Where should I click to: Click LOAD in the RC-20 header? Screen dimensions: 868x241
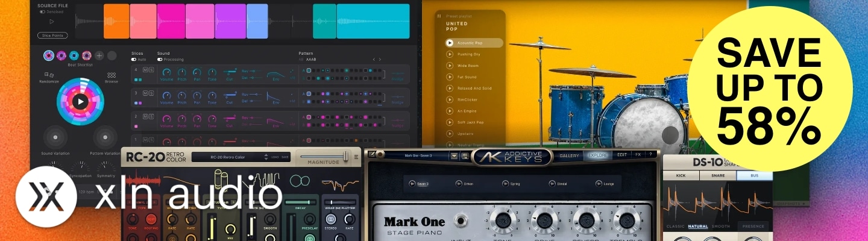[x=275, y=157]
